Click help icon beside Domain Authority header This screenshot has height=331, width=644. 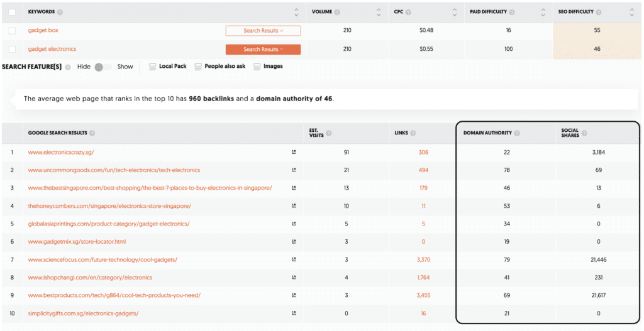point(517,133)
